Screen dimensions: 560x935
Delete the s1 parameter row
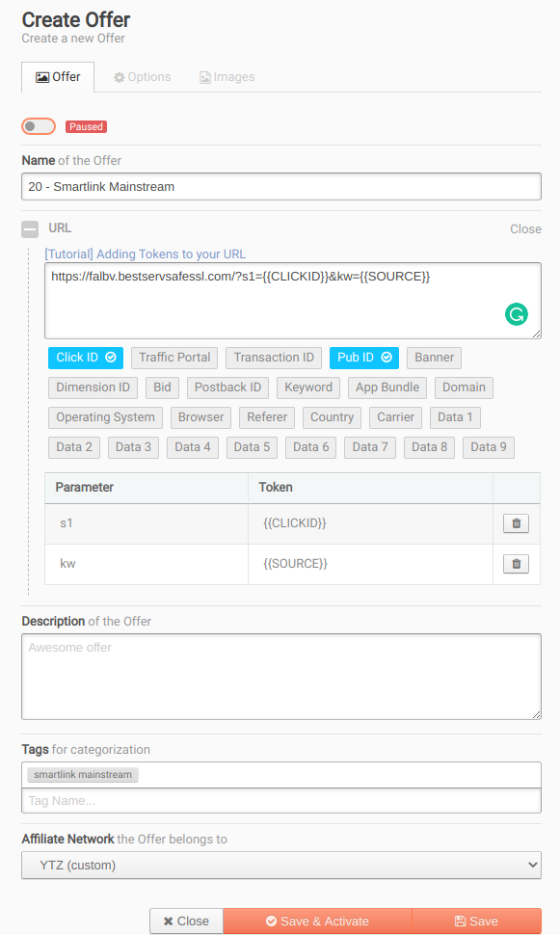point(516,523)
